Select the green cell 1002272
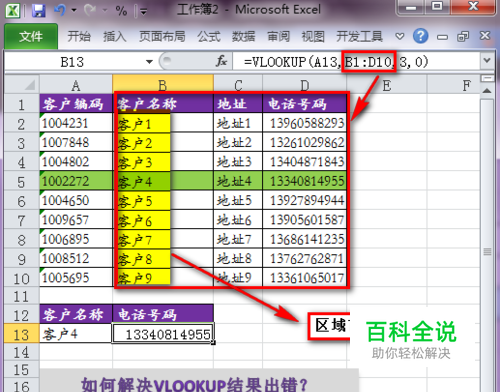Image resolution: width=500 pixels, height=392 pixels. click(76, 181)
